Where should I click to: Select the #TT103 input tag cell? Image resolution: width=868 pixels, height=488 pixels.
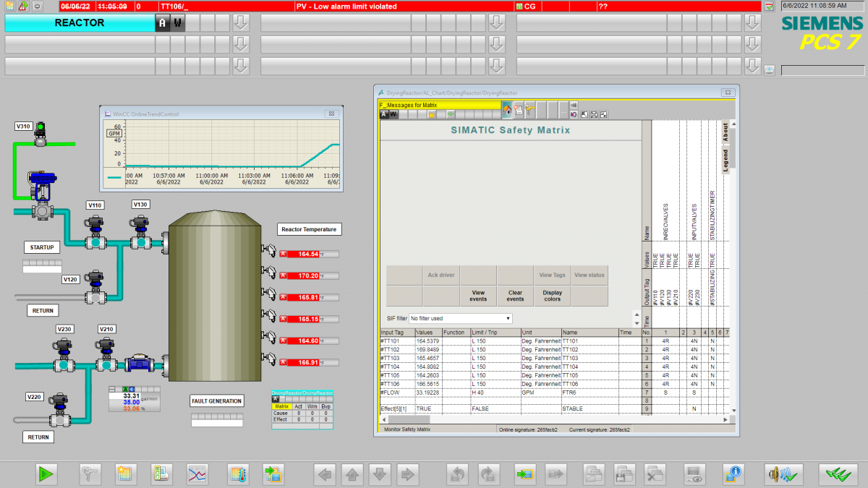point(397,359)
